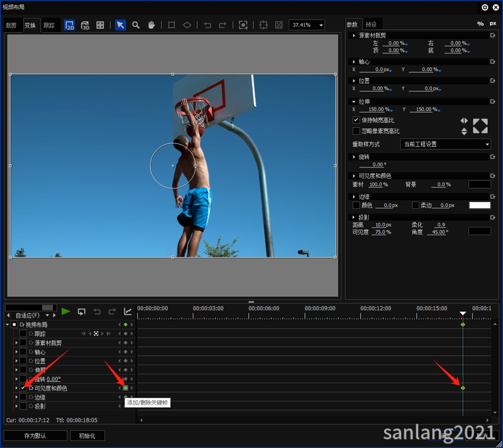
Task: Switch to 3D layout mode
Action: pos(85,25)
